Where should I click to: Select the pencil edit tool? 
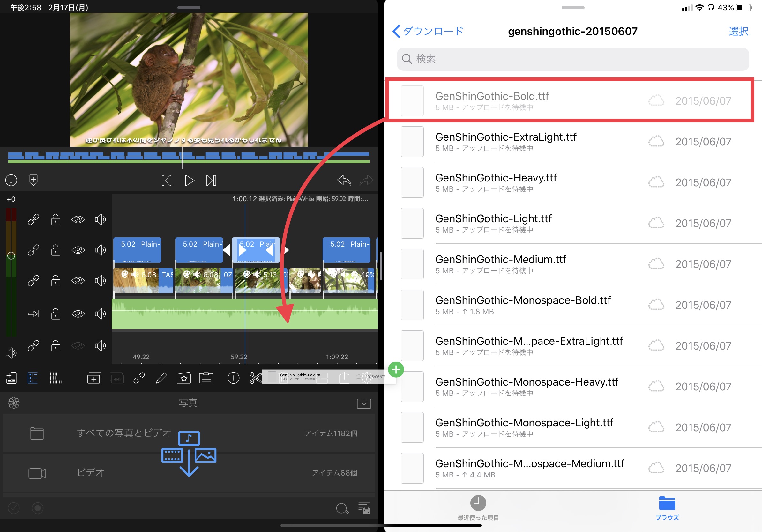[x=161, y=378]
